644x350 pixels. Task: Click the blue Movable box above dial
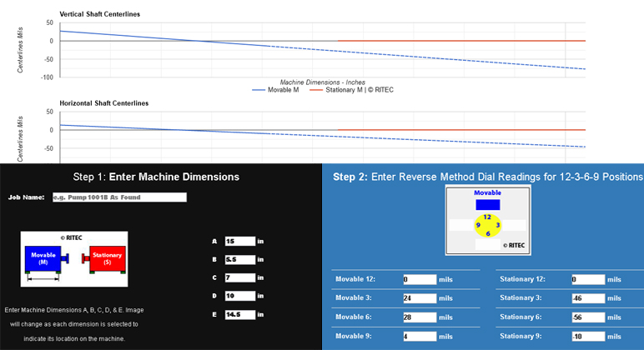[x=488, y=204]
